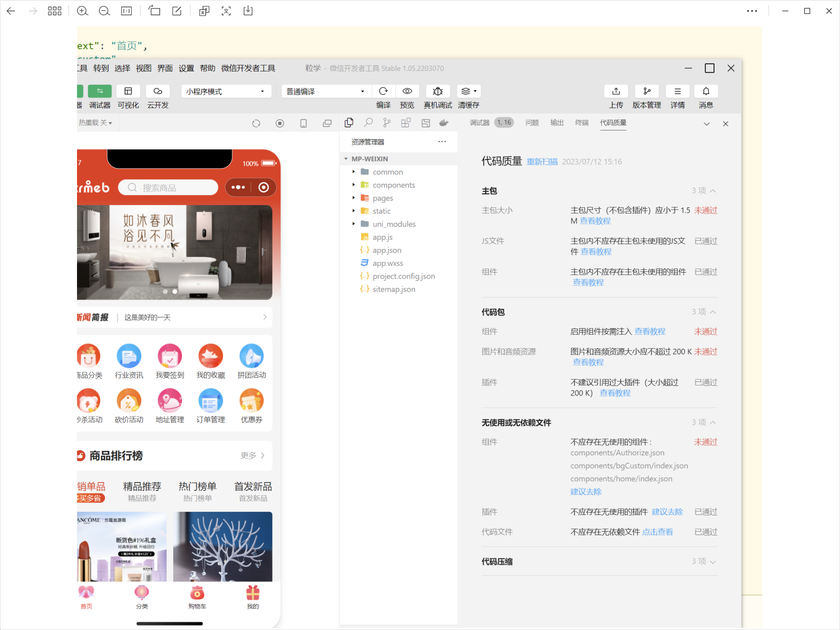Viewport: 840px width, 630px height.
Task: Expand the components folder
Action: tap(353, 185)
